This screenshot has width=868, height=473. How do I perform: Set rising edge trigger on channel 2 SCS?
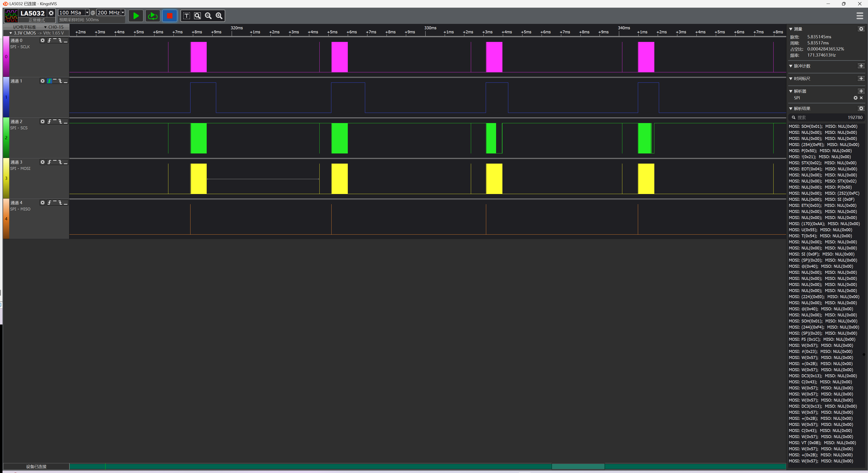click(50, 122)
